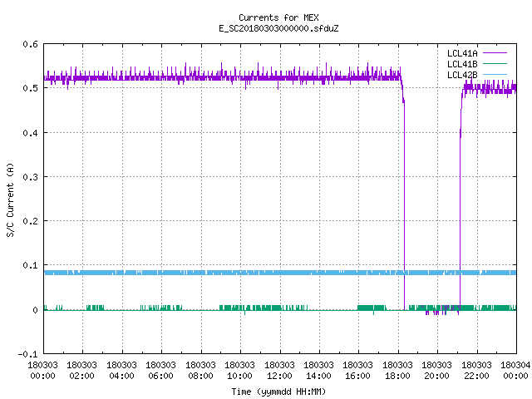
Task: Click the x-axis tick label 180303 08:00
Action: point(200,371)
